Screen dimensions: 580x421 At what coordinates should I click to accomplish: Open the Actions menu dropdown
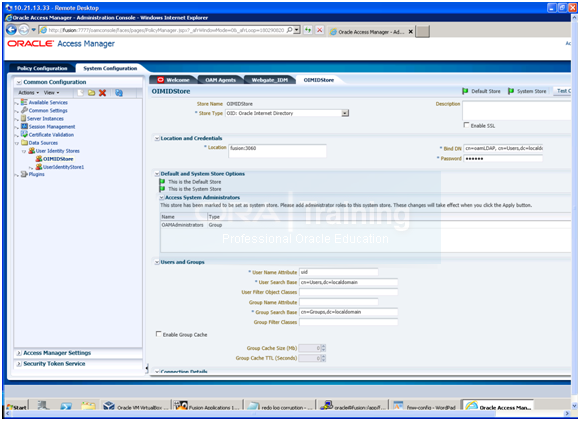click(x=29, y=92)
